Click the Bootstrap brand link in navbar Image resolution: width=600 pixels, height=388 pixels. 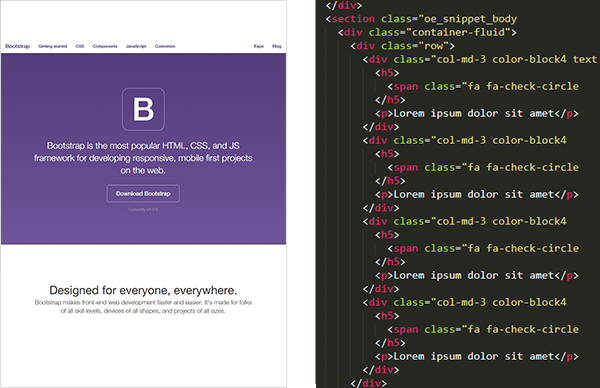[x=18, y=46]
